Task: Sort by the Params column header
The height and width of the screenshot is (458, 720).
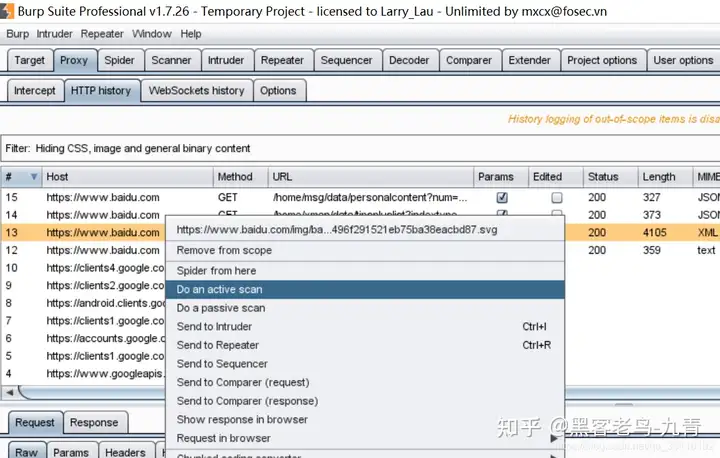Action: tap(501, 177)
